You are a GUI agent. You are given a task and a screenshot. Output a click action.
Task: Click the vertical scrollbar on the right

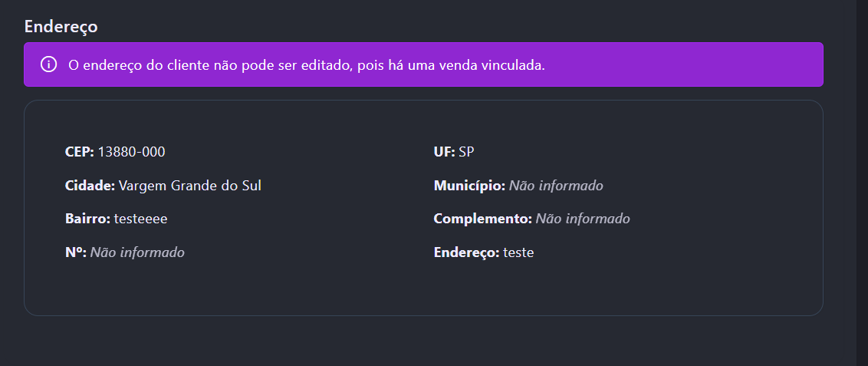pos(862,183)
